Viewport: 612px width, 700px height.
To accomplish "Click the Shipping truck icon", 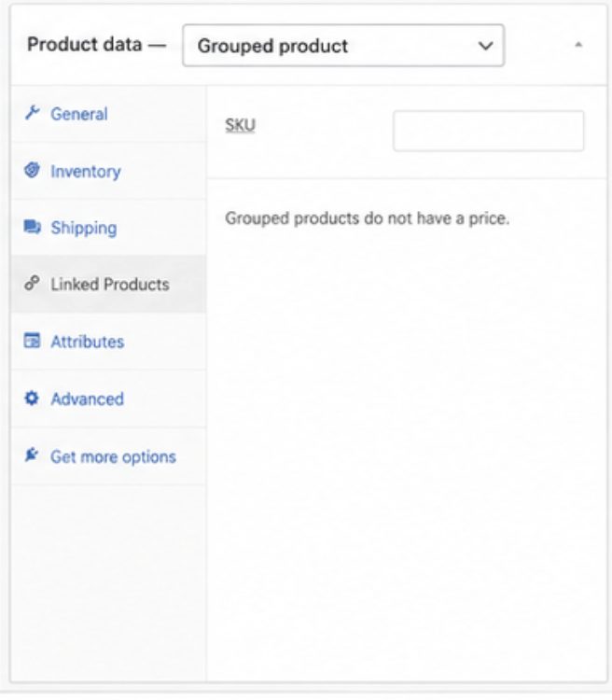I will point(32,227).
